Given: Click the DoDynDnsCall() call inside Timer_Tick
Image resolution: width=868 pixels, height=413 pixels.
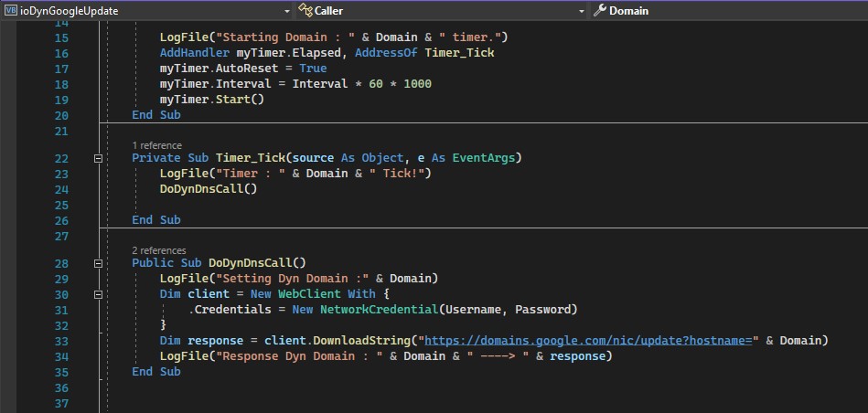Looking at the screenshot, I should (x=209, y=189).
